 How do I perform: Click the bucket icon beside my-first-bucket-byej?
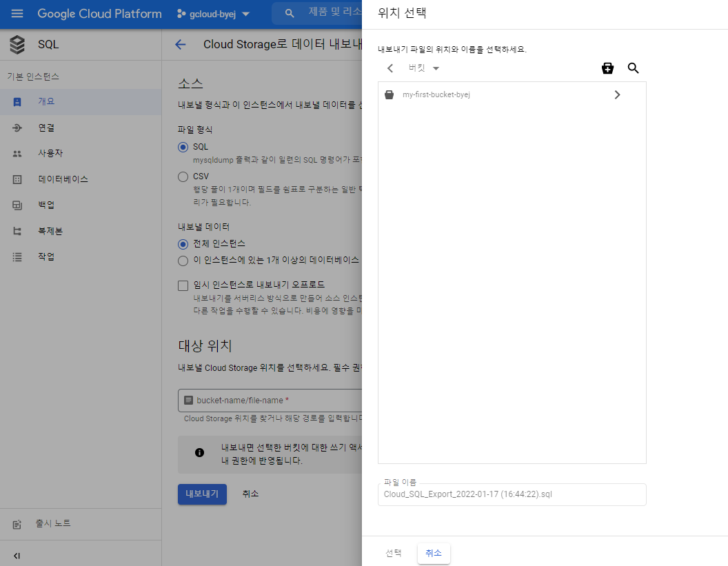point(389,94)
